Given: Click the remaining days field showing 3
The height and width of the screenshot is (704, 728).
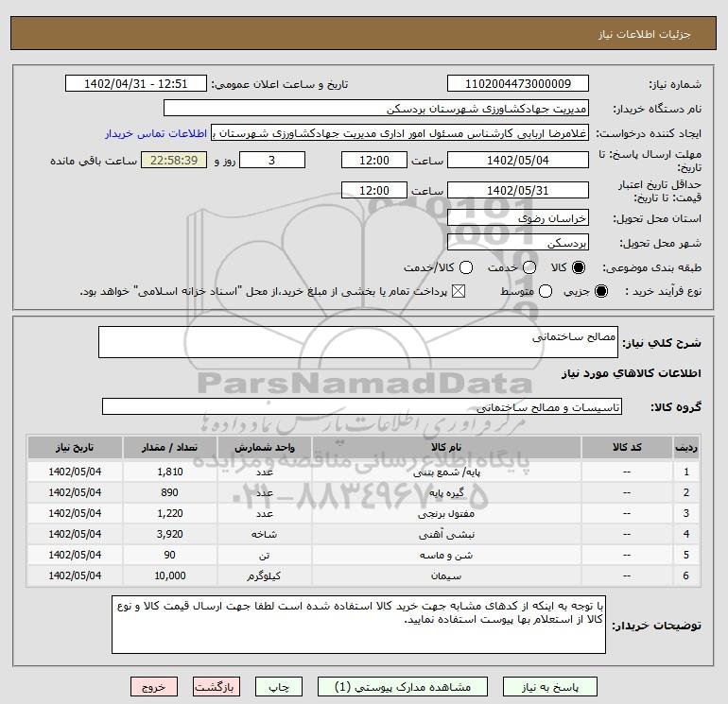Looking at the screenshot, I should pyautogui.click(x=272, y=161).
